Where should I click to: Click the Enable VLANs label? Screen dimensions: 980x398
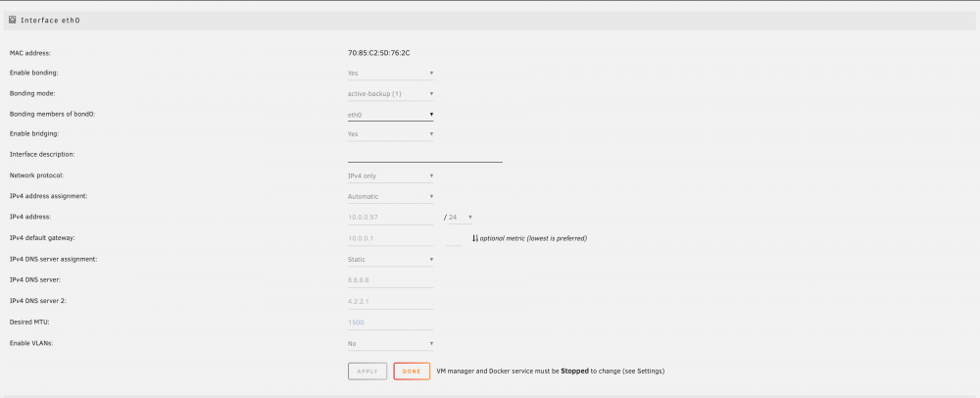point(31,343)
